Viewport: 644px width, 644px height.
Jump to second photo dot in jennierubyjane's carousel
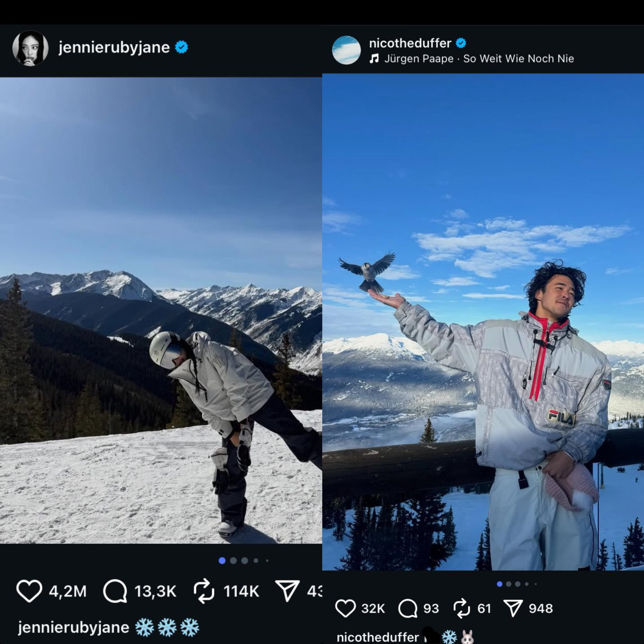coord(233,560)
